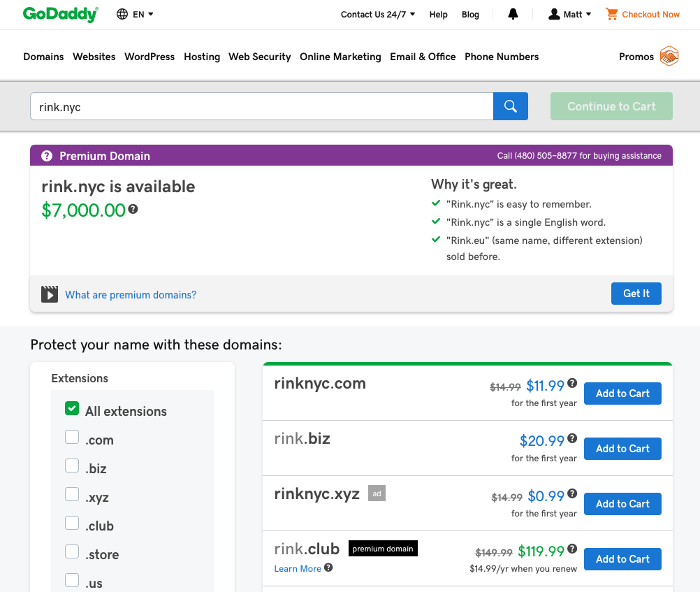
Task: Open the Promos menu item
Action: point(636,57)
